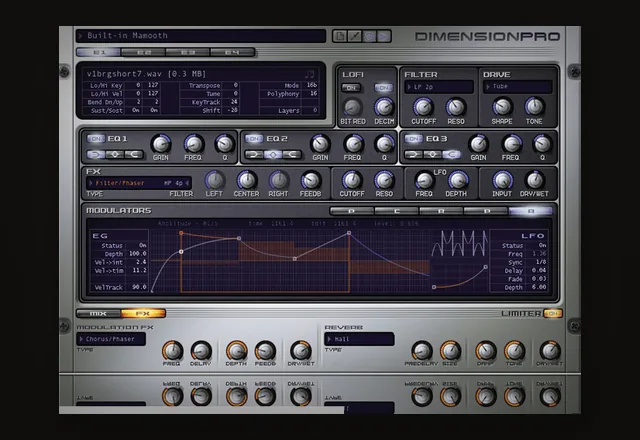Open the Reverb type Hall dropdown
The width and height of the screenshot is (640, 440).
[x=359, y=339]
